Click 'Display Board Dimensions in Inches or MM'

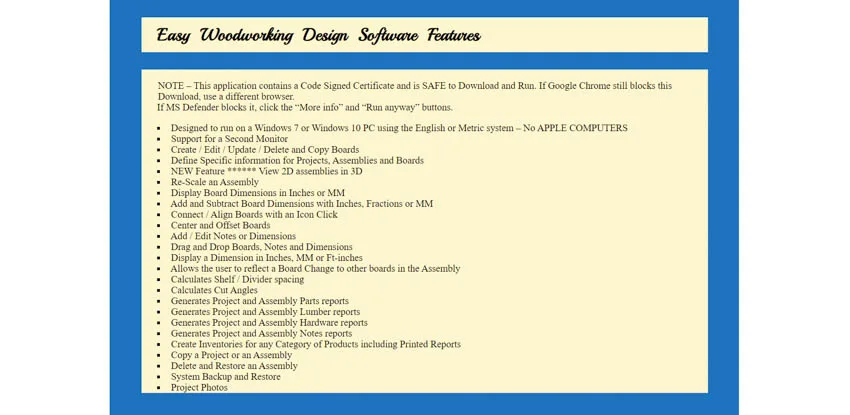(x=257, y=193)
